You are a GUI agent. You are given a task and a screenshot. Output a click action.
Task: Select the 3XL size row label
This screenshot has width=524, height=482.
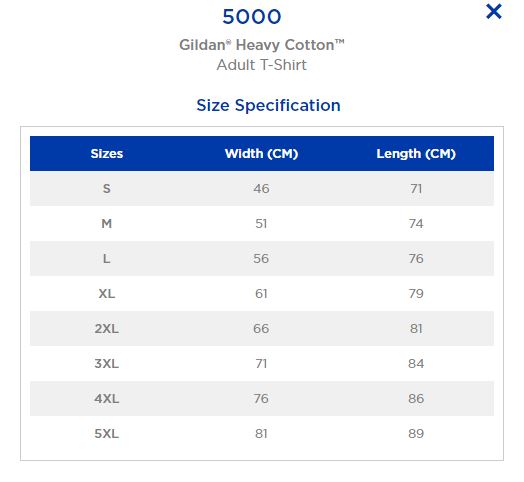(107, 364)
